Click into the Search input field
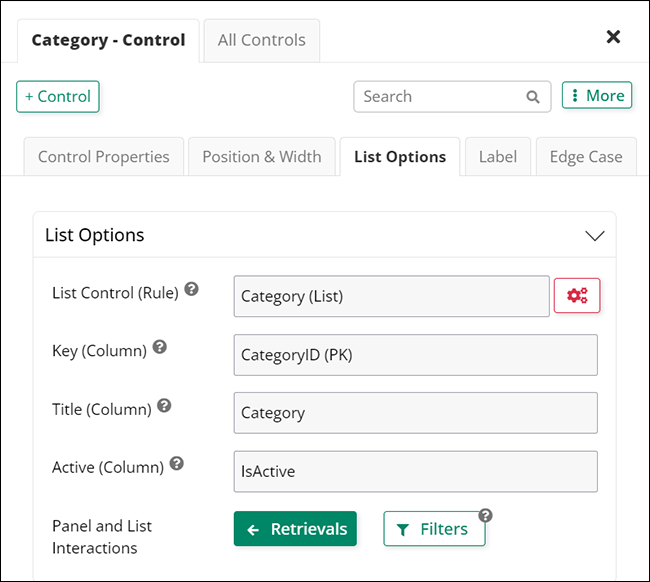The image size is (650, 582). tap(440, 97)
